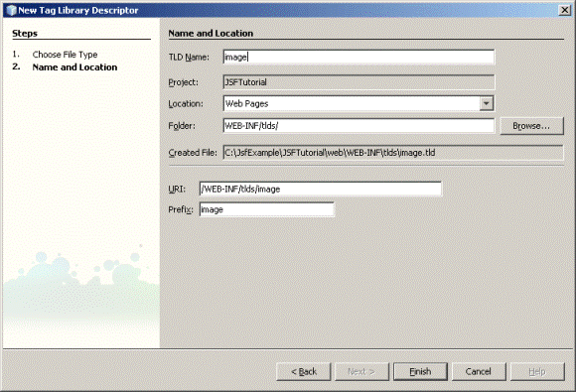
Task: Select the Choose File Type step
Action: pos(65,55)
